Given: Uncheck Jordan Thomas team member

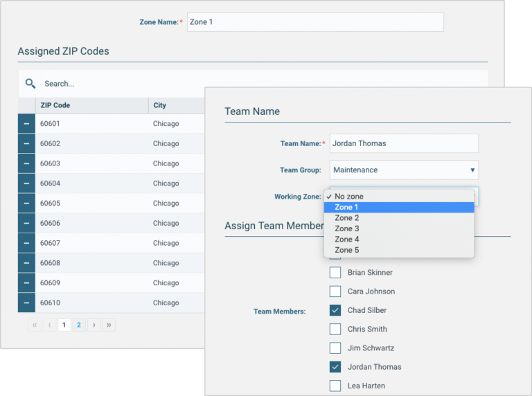Looking at the screenshot, I should coord(335,367).
